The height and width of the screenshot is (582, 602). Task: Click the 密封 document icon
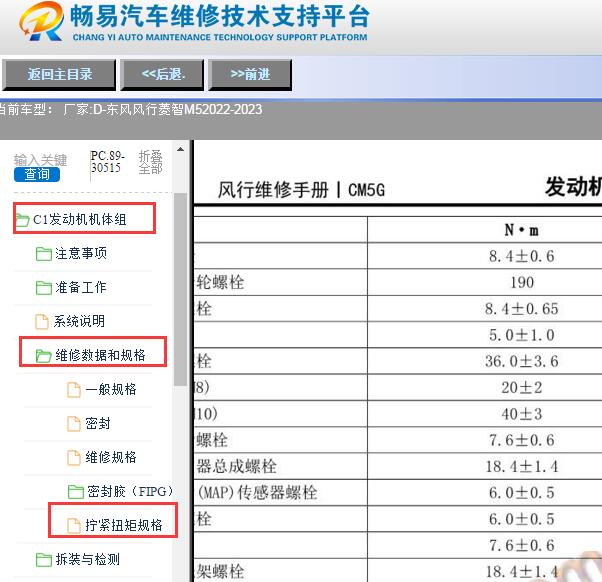[x=74, y=423]
